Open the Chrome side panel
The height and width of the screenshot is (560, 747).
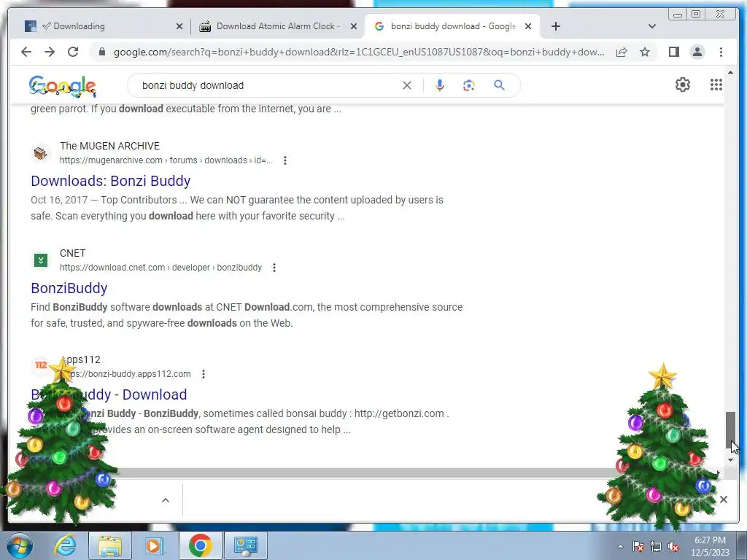tap(673, 52)
